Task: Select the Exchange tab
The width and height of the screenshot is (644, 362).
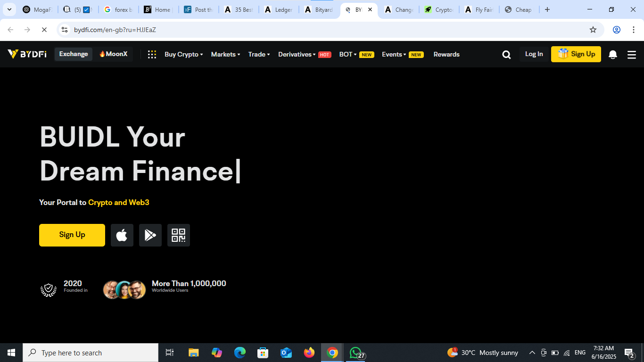Action: click(x=74, y=54)
